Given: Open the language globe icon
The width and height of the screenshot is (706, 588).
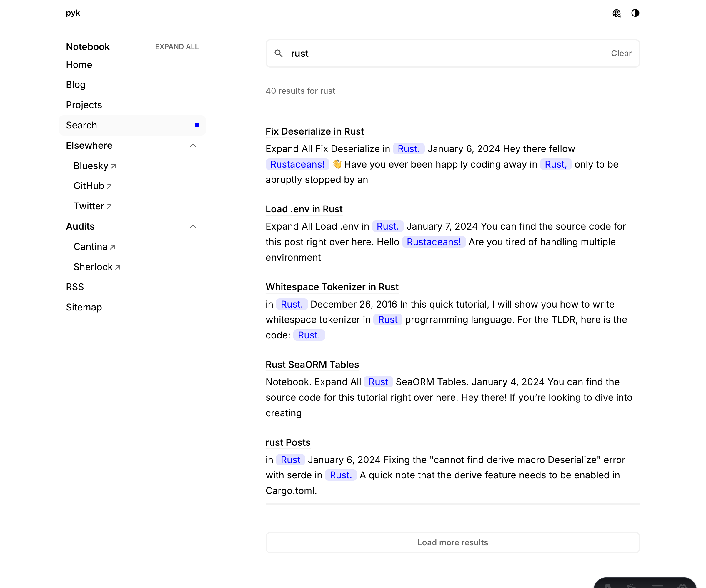Looking at the screenshot, I should pos(616,13).
